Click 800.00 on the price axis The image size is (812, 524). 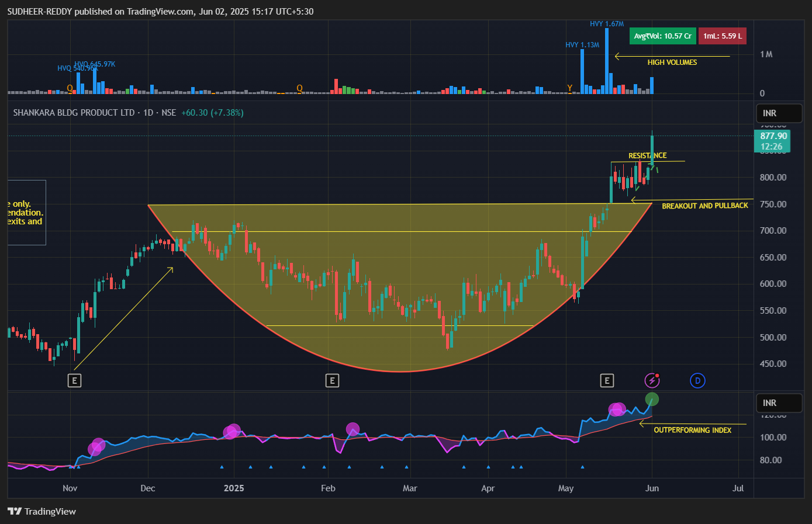[x=773, y=177]
